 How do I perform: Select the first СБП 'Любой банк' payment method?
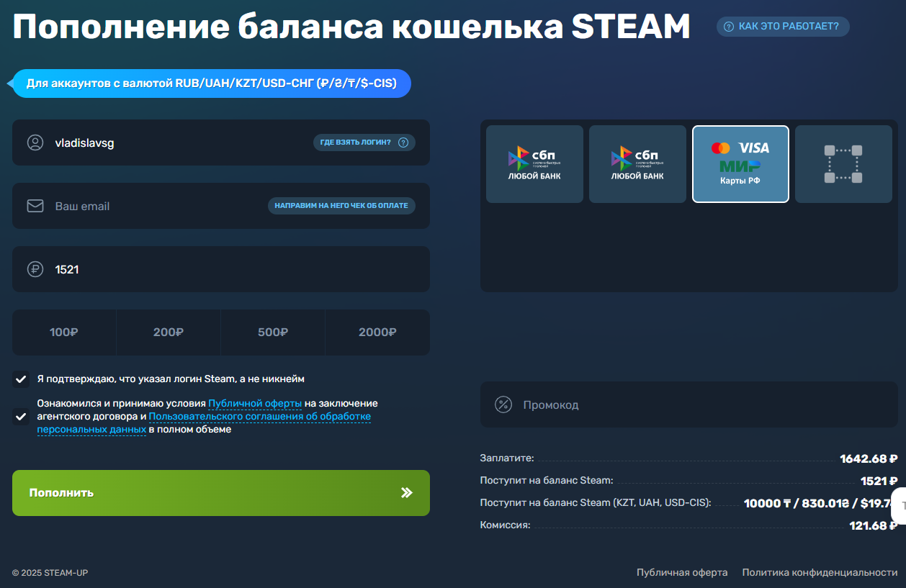tap(534, 164)
